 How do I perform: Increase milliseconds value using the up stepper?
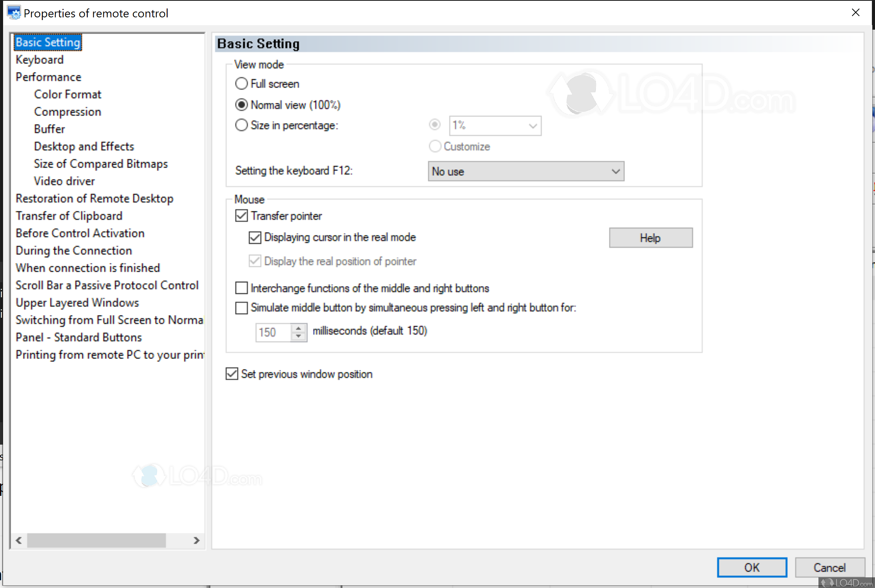298,328
